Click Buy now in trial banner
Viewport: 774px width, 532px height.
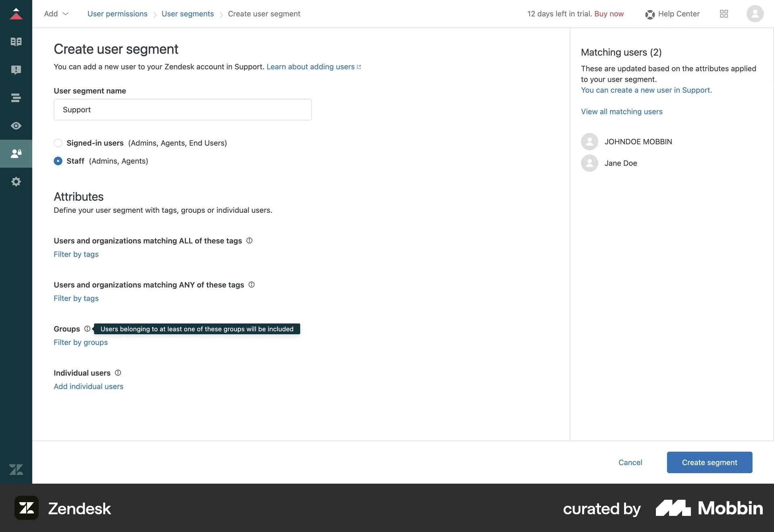(609, 14)
